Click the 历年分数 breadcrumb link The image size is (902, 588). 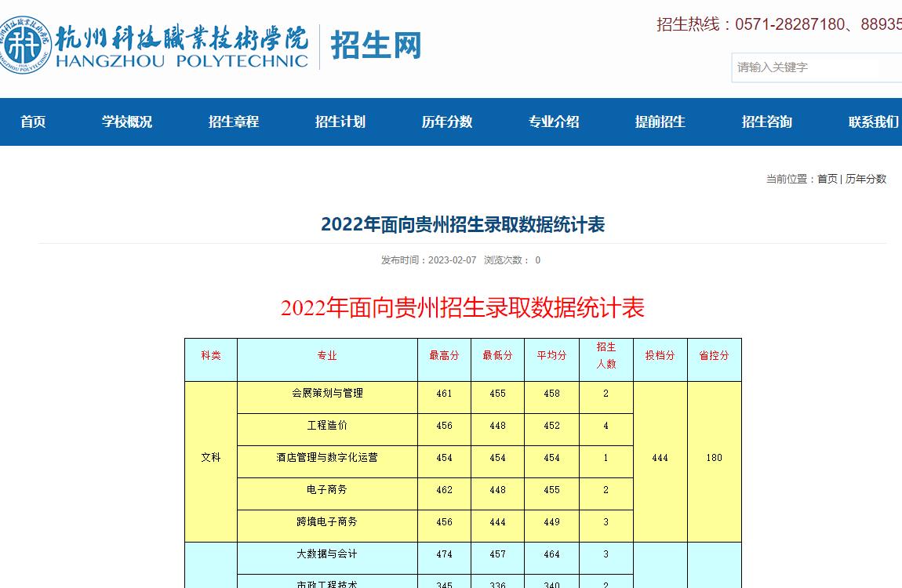[x=866, y=179]
